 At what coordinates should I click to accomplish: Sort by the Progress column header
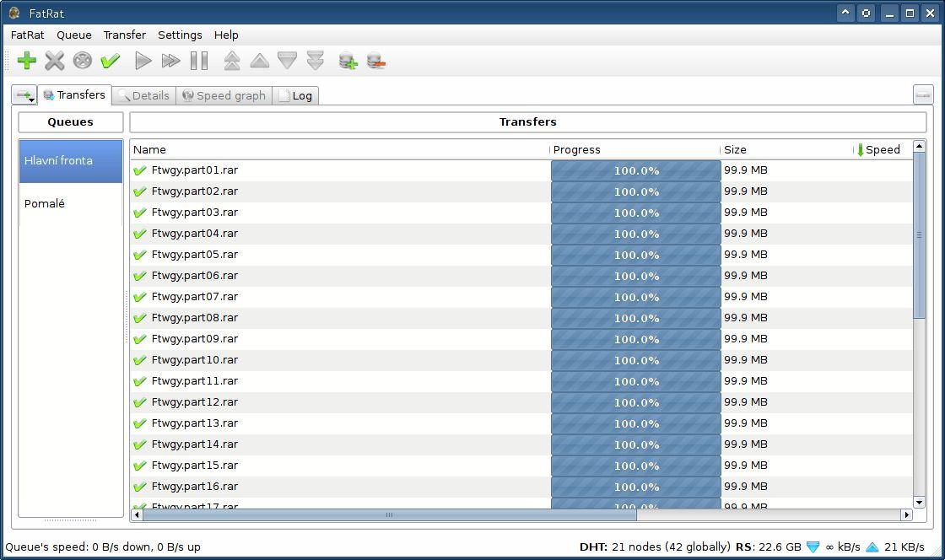point(634,149)
